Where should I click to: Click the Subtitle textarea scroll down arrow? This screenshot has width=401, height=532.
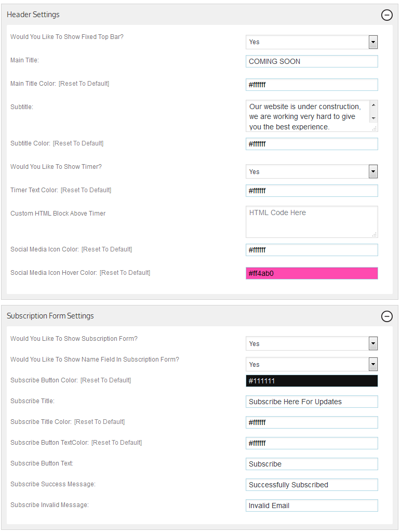(x=373, y=118)
